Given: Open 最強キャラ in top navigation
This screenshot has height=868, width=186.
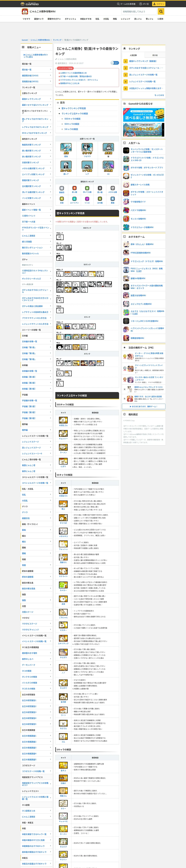Looking at the screenshot, I should 39,19.
